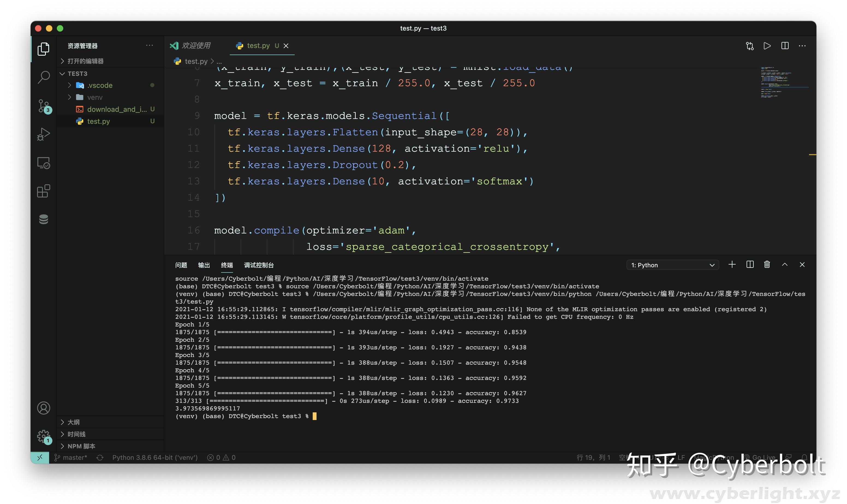The width and height of the screenshot is (847, 504).
Task: Switch to the 输出 panel tab
Action: 204,265
